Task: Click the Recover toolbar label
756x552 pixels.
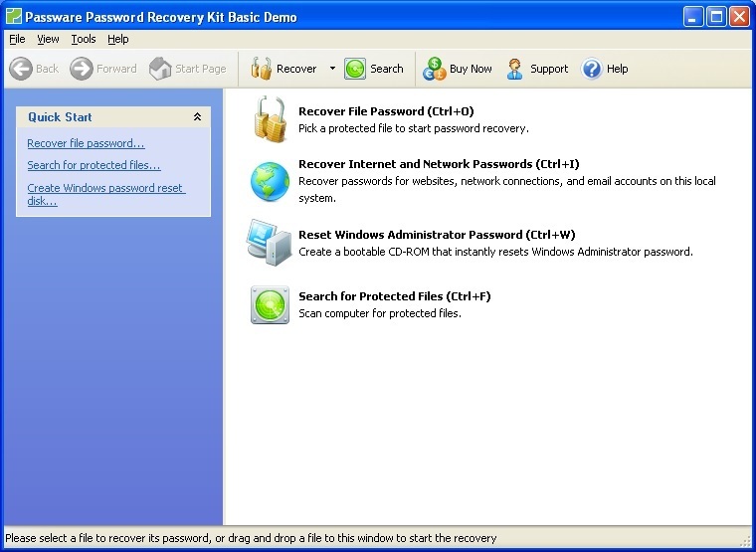Action: tap(296, 69)
